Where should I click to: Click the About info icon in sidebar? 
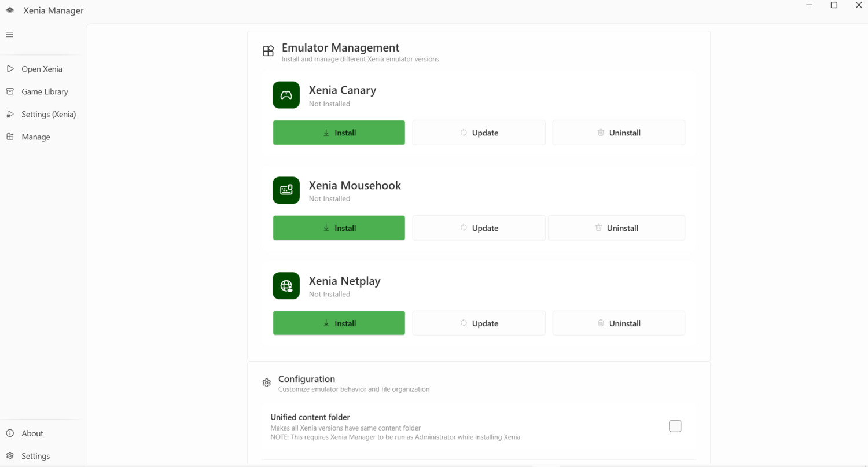tap(10, 433)
